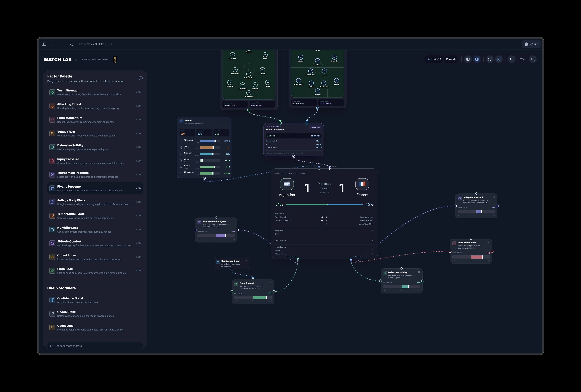Image resolution: width=581 pixels, height=392 pixels.
Task: Click the Venue node header icon
Action: coord(182,121)
